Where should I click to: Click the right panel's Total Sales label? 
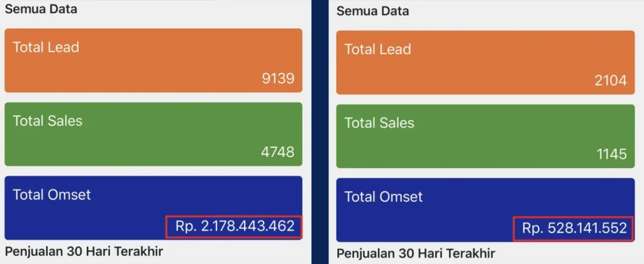click(x=379, y=123)
